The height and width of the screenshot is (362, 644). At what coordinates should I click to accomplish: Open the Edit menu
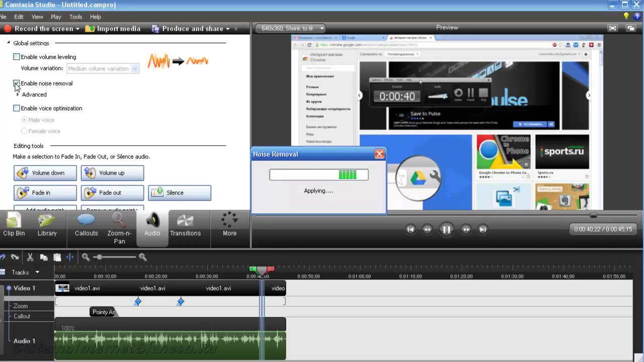(x=19, y=17)
